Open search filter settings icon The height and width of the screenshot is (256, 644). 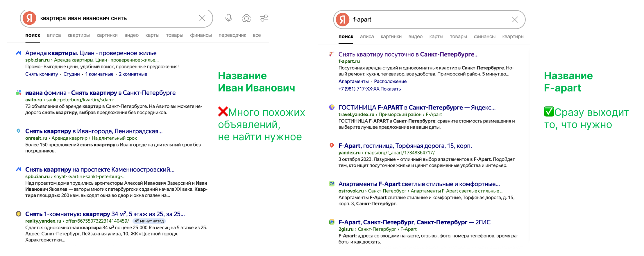[x=264, y=18]
